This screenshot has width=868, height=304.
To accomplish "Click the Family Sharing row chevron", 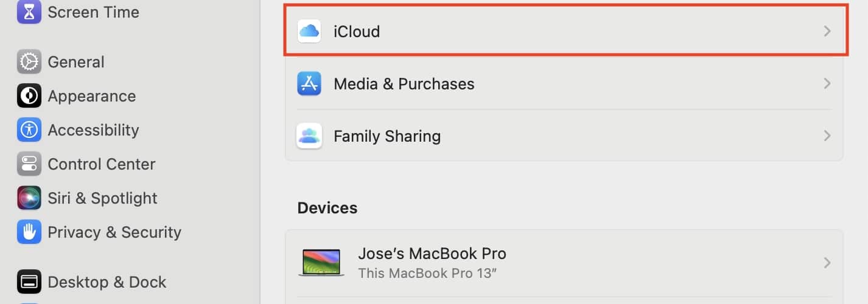I will pos(827,136).
